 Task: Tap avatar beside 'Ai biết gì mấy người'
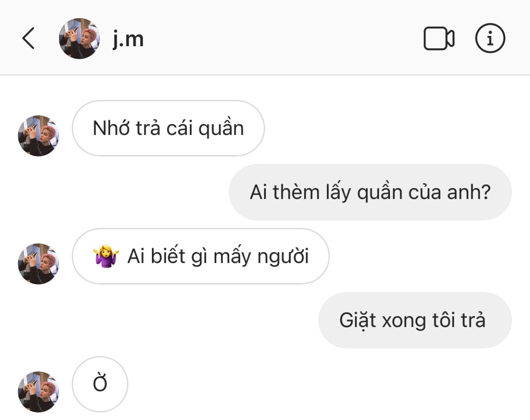tap(38, 263)
